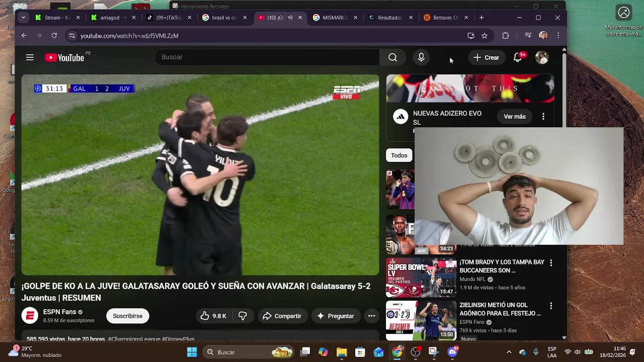Reload the page
Viewport: 644px width, 362px height.
[54, 36]
